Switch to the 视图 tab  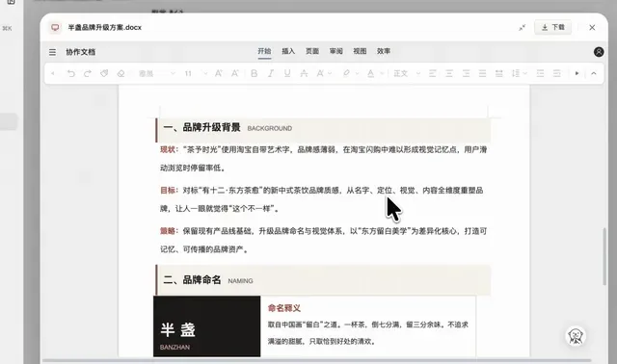coord(360,51)
